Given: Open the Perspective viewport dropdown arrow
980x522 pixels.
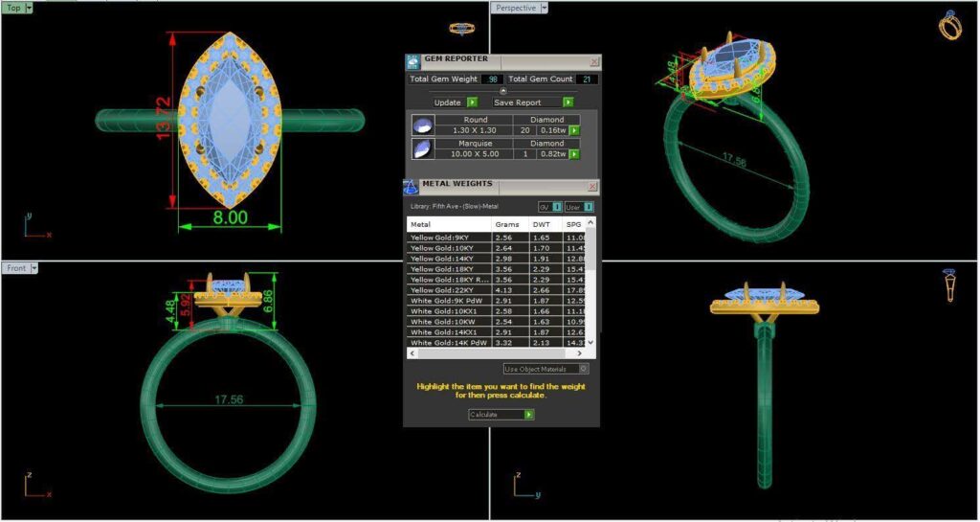Looking at the screenshot, I should (x=544, y=8).
